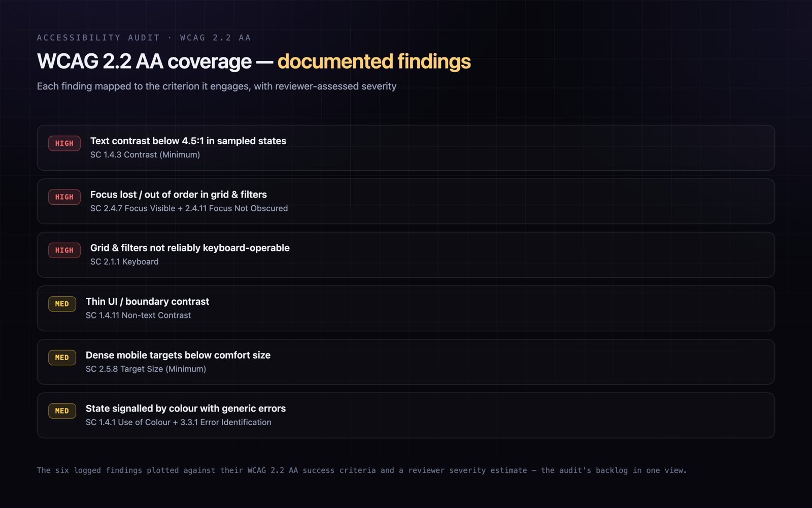Select the HIGH badge for keyboard-operable finding
The width and height of the screenshot is (812, 508).
coord(64,250)
